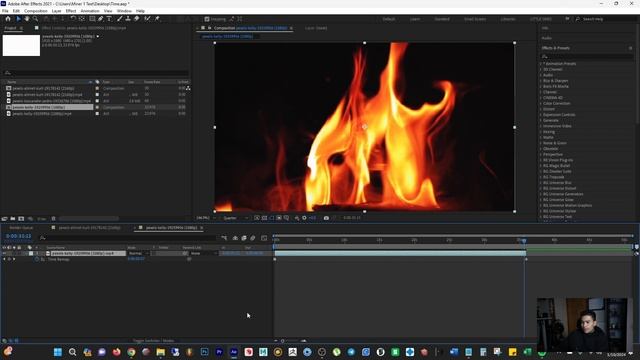
Task: Click the Home icon in the toolbar
Action: [8, 19]
